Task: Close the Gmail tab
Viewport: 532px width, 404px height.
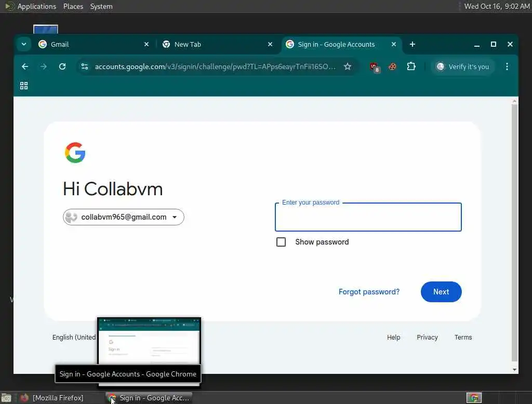Action: (146, 45)
